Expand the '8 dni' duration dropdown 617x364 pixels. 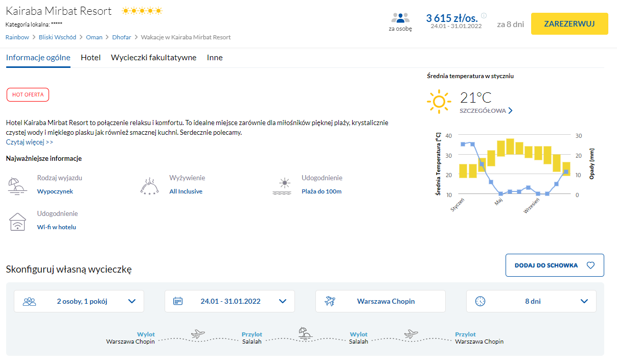click(584, 301)
